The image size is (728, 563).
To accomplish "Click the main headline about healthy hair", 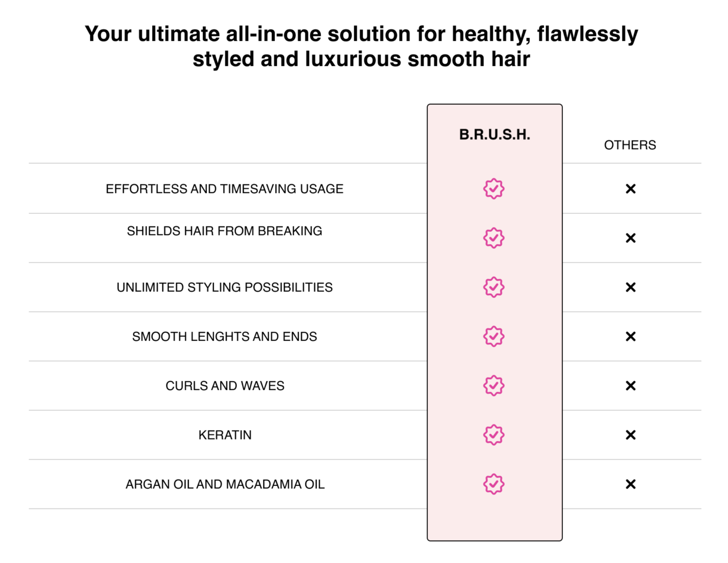I will pos(361,46).
